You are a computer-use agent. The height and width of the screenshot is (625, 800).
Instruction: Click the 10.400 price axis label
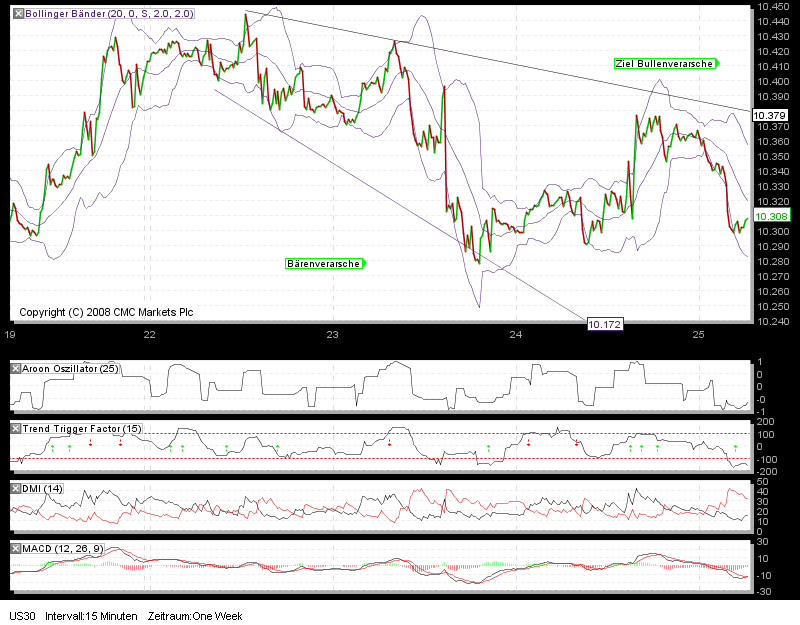(x=772, y=82)
